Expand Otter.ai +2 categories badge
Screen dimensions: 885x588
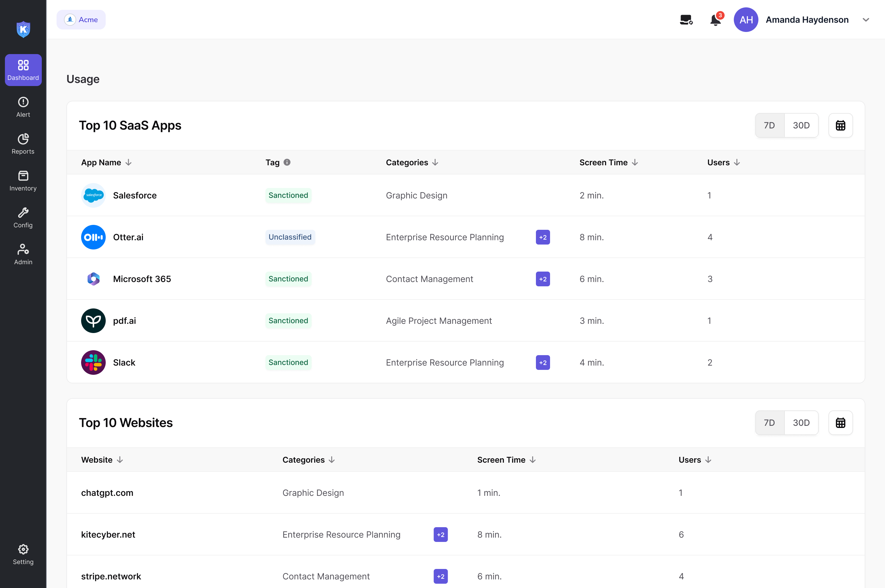(543, 237)
